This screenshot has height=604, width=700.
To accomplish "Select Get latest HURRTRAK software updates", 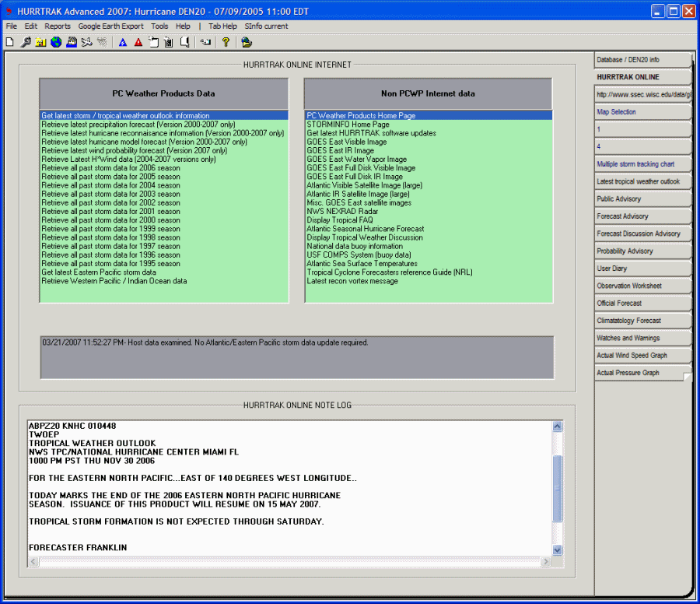I will point(429,133).
